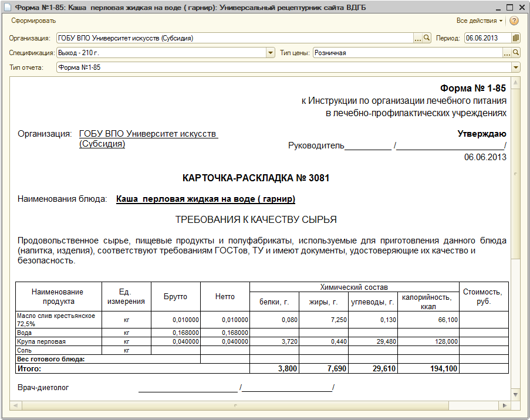Open the calendar picker for Период
This screenshot has width=530, height=420.
515,38
